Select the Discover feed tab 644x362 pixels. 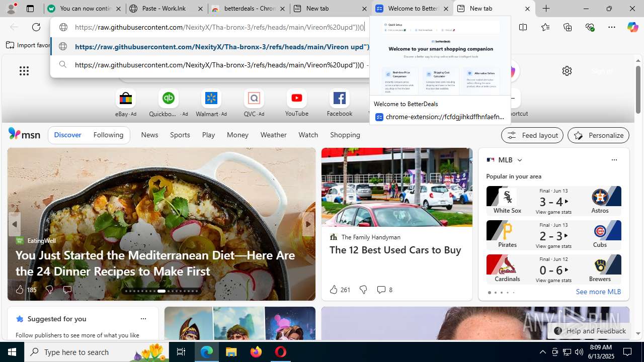[67, 135]
